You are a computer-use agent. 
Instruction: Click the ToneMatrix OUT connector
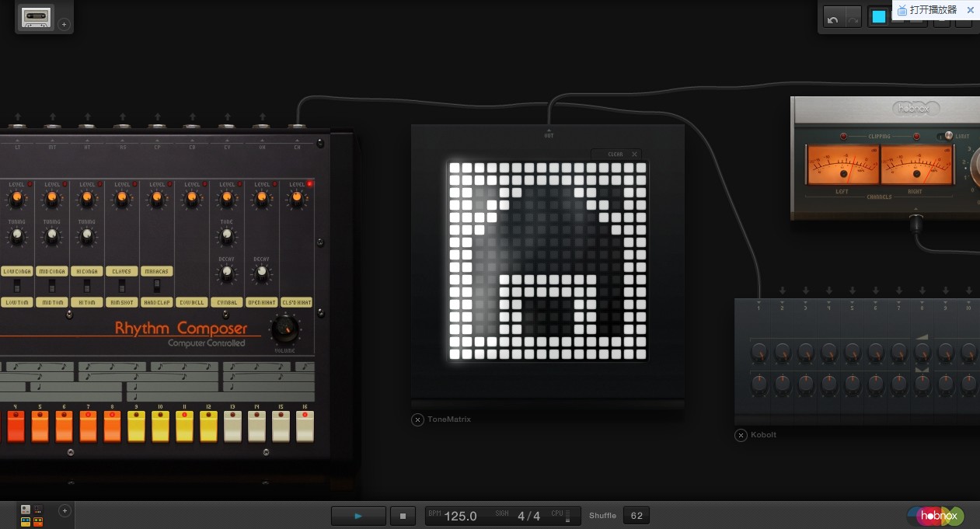[x=549, y=132]
